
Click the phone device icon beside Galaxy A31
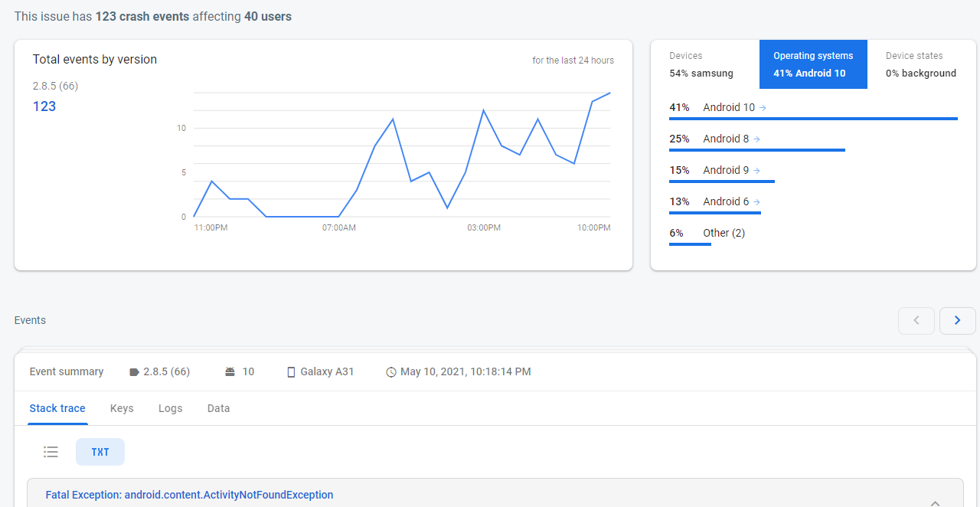tap(291, 372)
